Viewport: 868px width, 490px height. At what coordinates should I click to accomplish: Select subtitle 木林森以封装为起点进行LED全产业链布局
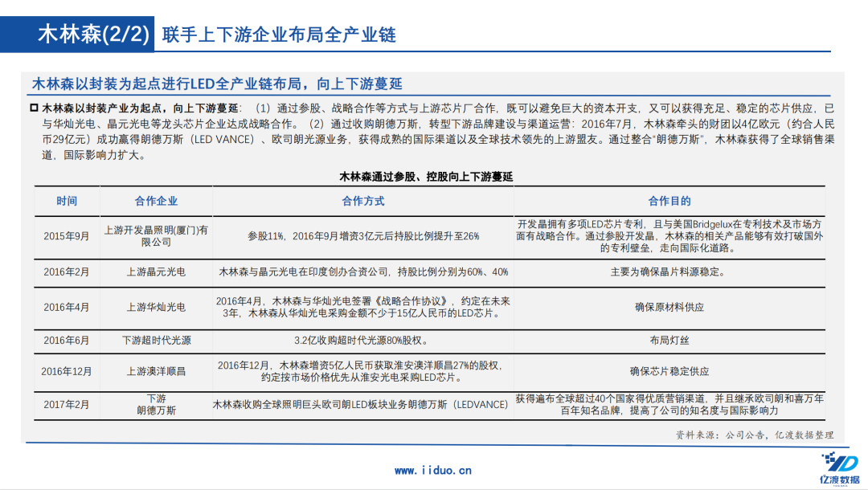217,84
